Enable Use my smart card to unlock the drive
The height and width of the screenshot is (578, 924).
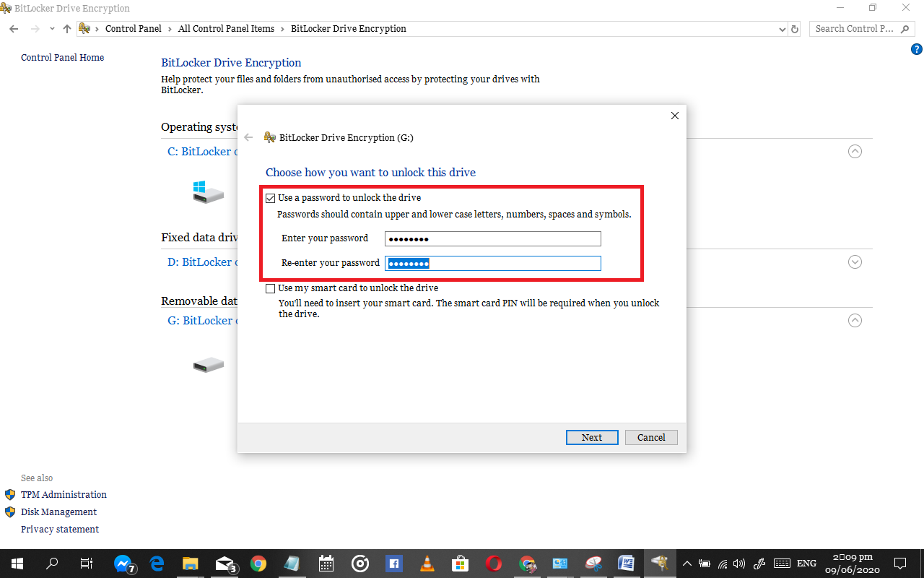click(x=270, y=288)
